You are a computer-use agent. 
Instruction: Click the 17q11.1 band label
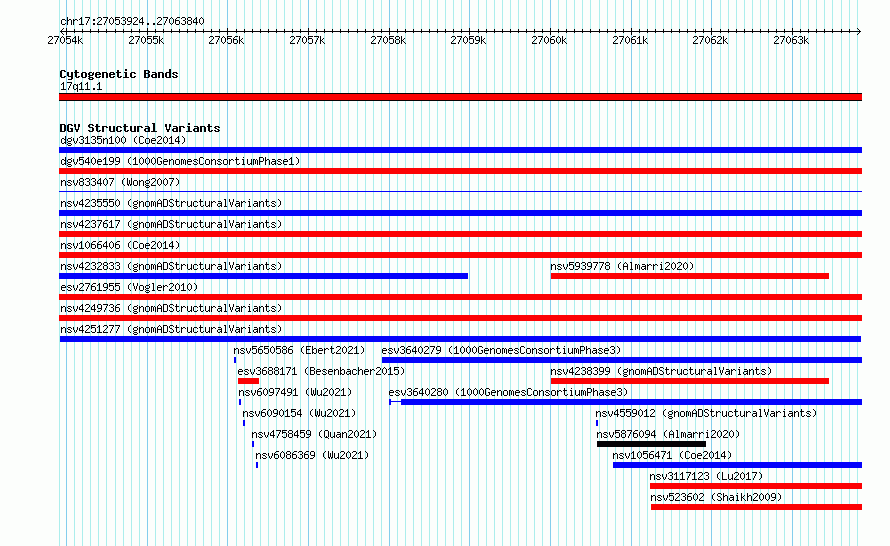pyautogui.click(x=81, y=86)
